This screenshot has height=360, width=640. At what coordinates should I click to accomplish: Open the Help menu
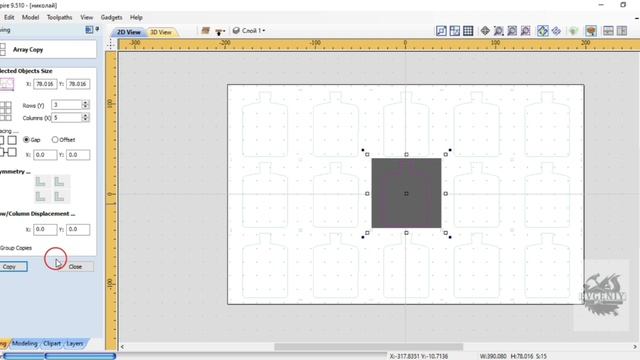[136, 17]
